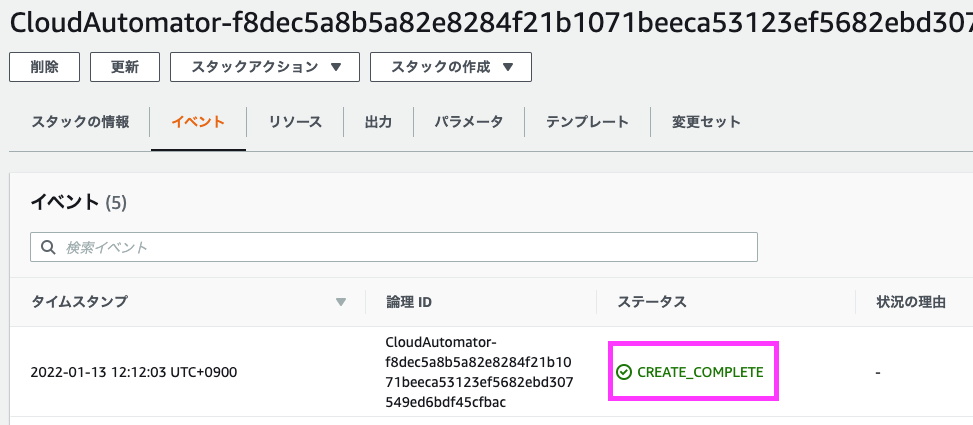This screenshot has height=425, width=973.
Task: Click the green check status icon
Action: (624, 372)
